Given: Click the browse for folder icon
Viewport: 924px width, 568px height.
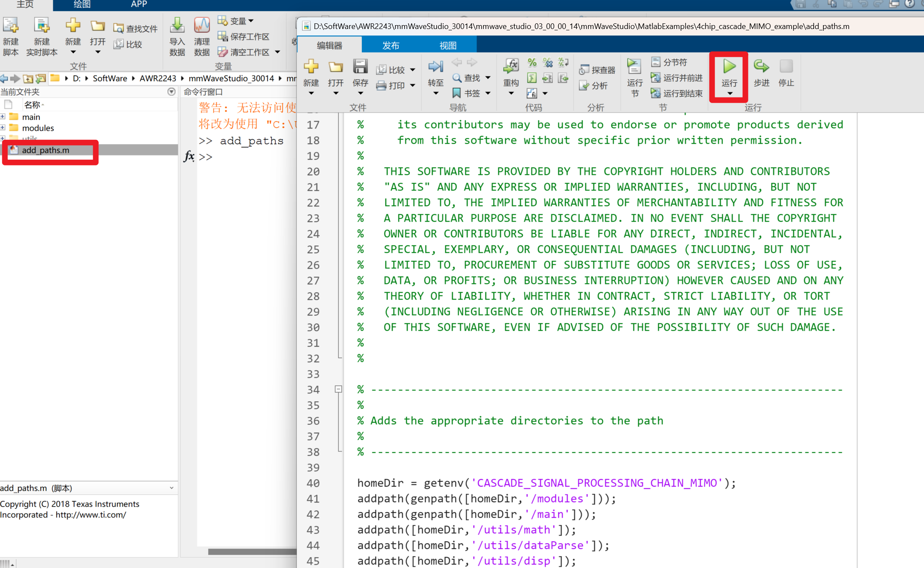Looking at the screenshot, I should coord(40,78).
